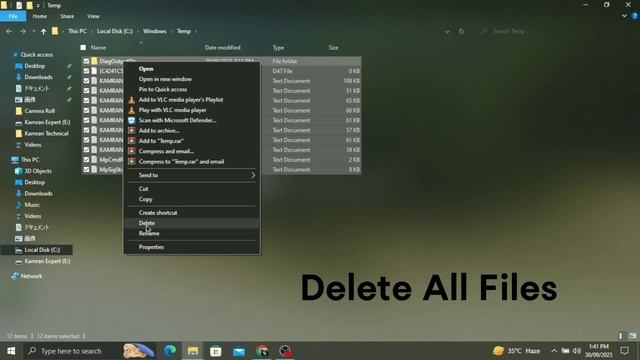Expand address bar history dropdown
The height and width of the screenshot is (360, 640).
click(x=447, y=31)
